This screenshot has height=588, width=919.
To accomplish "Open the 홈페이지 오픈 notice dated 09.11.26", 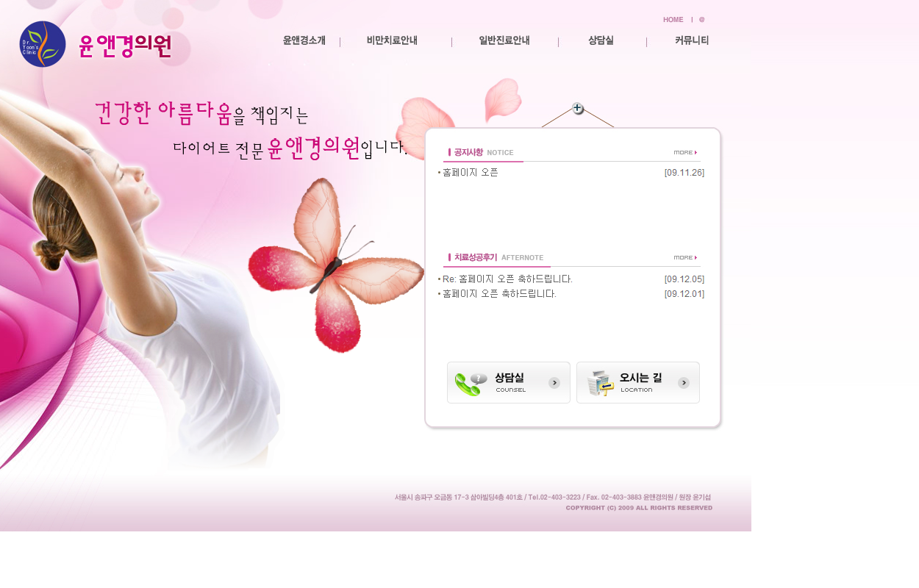I will click(x=471, y=173).
